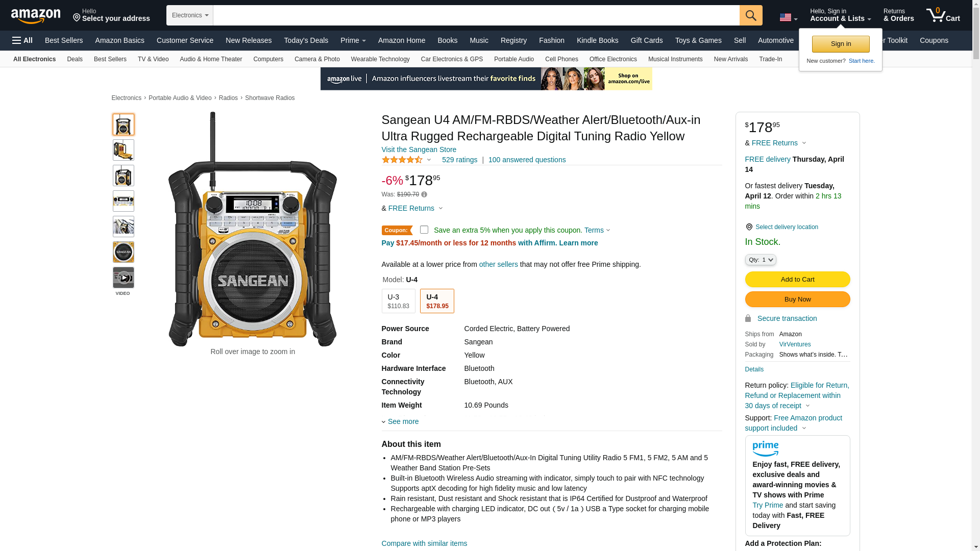
Task: Open the Qty quantity dropdown
Action: pyautogui.click(x=761, y=260)
